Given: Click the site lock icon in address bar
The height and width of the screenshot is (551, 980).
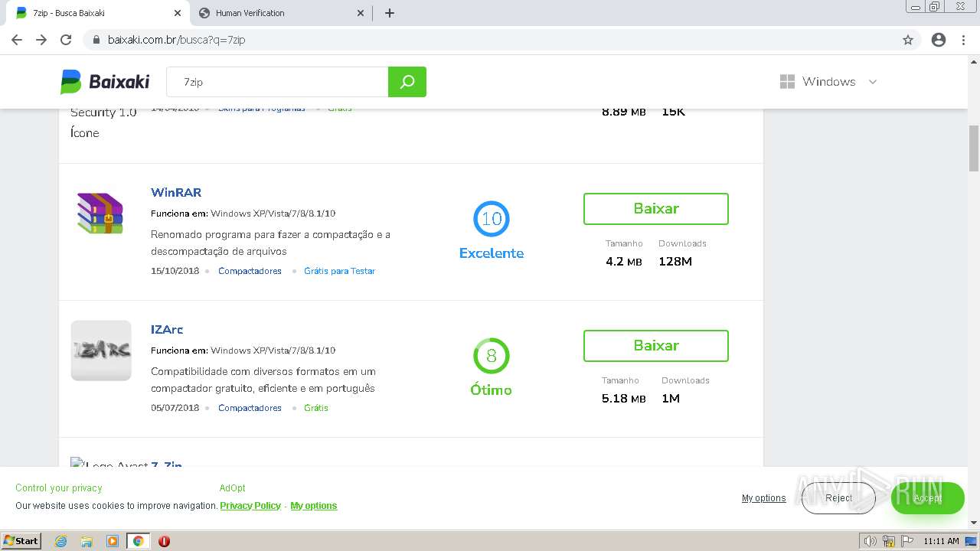Looking at the screenshot, I should [96, 40].
